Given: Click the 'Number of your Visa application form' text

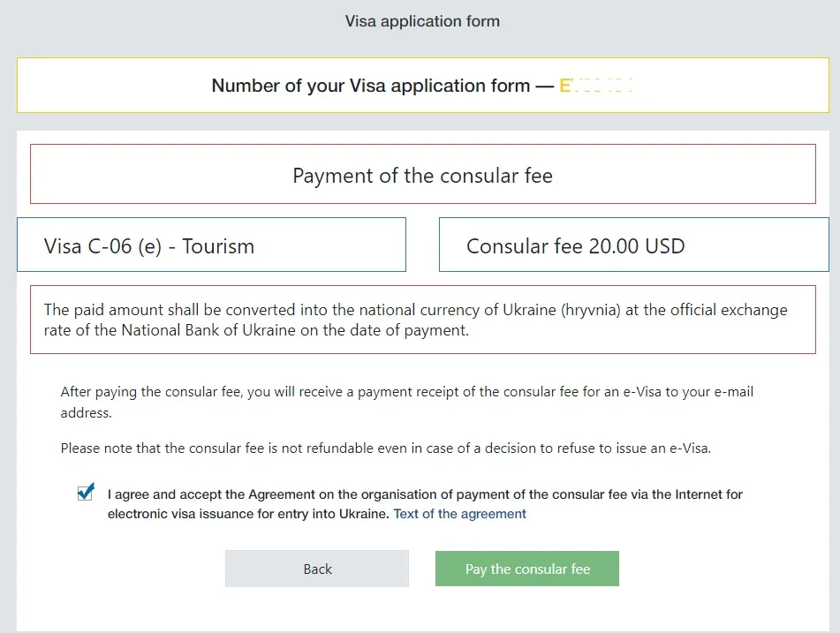Looking at the screenshot, I should [x=371, y=85].
